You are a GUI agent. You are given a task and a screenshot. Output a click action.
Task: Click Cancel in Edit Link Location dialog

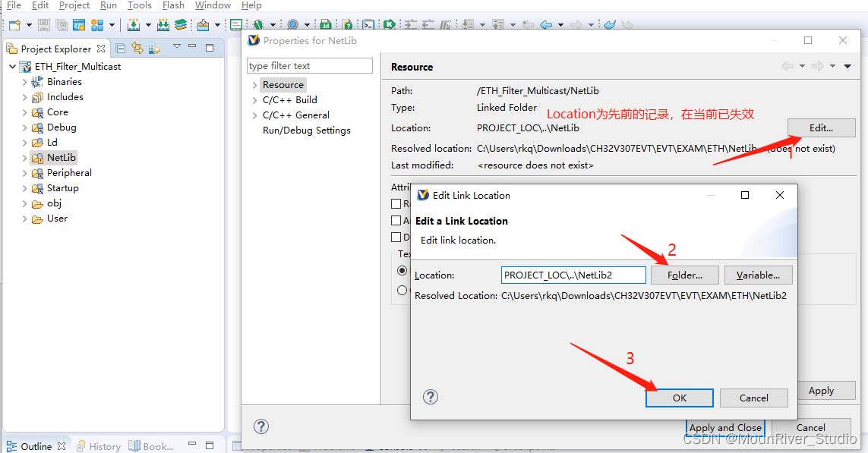click(754, 398)
